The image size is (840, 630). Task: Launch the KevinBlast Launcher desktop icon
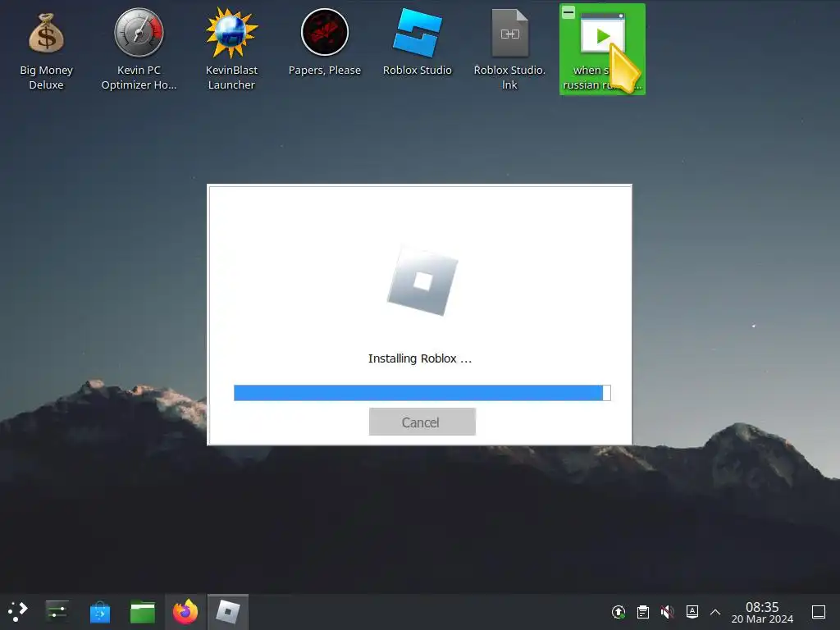(x=231, y=49)
